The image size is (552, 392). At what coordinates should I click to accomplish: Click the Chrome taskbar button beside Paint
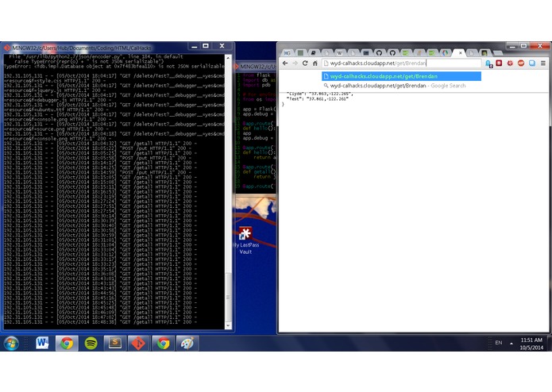pos(163,343)
